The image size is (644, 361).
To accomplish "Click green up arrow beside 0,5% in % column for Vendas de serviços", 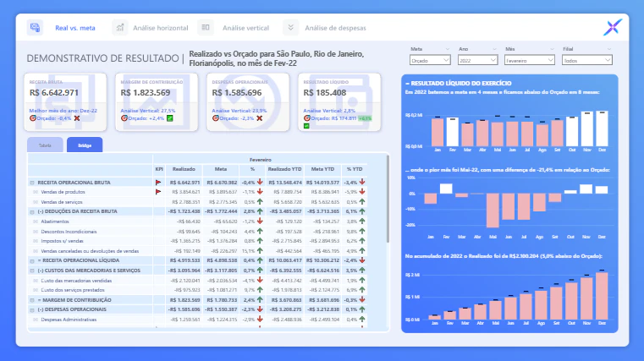I will point(260,201).
